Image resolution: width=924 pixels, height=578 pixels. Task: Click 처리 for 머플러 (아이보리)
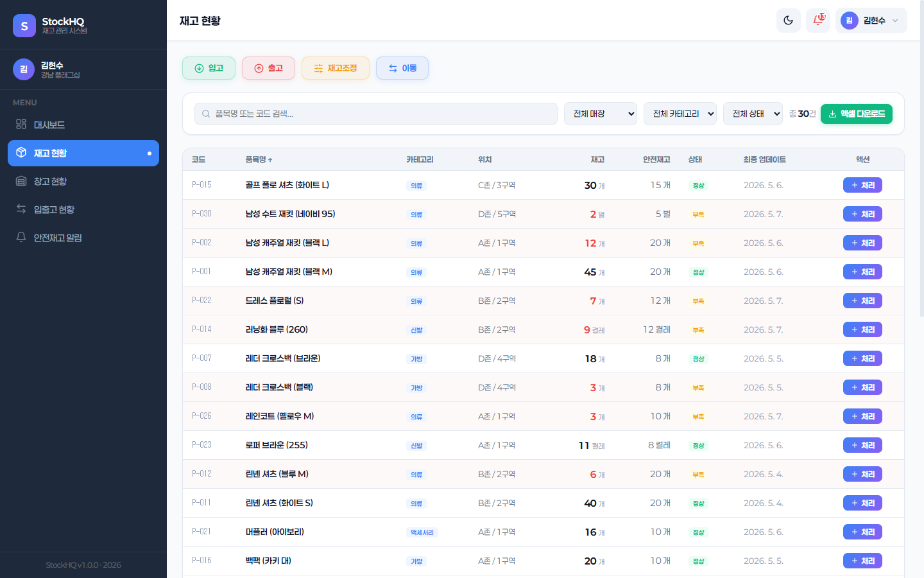point(862,532)
